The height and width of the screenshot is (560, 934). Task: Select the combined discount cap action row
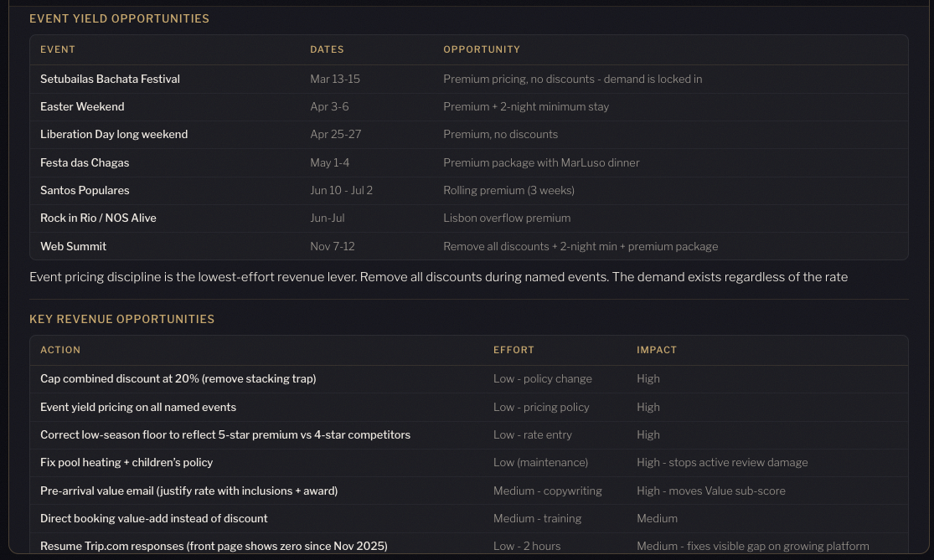178,378
